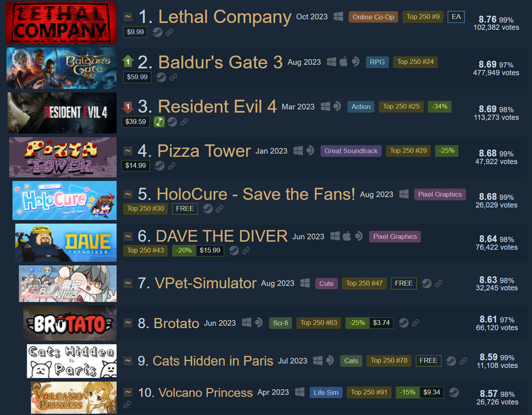532x415 pixels.
Task: Click Resident Evil 4 down-rank arrow
Action: 128,107
